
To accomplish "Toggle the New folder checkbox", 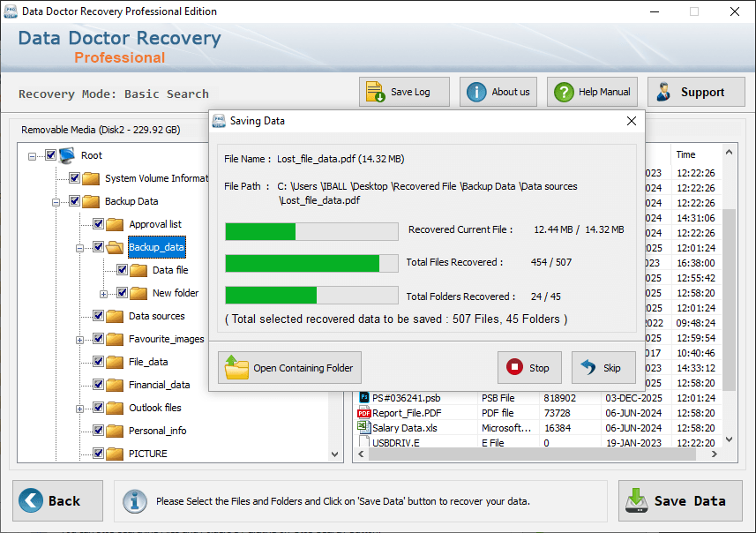I will pyautogui.click(x=122, y=293).
